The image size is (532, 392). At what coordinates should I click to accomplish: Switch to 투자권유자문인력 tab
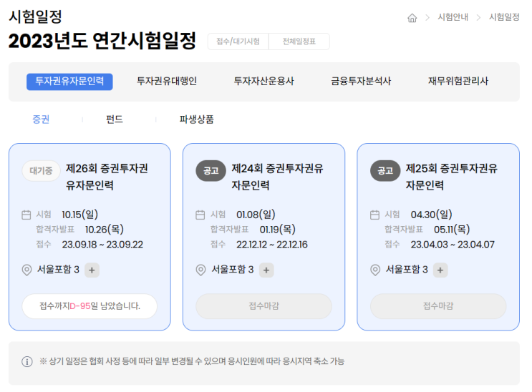click(69, 82)
